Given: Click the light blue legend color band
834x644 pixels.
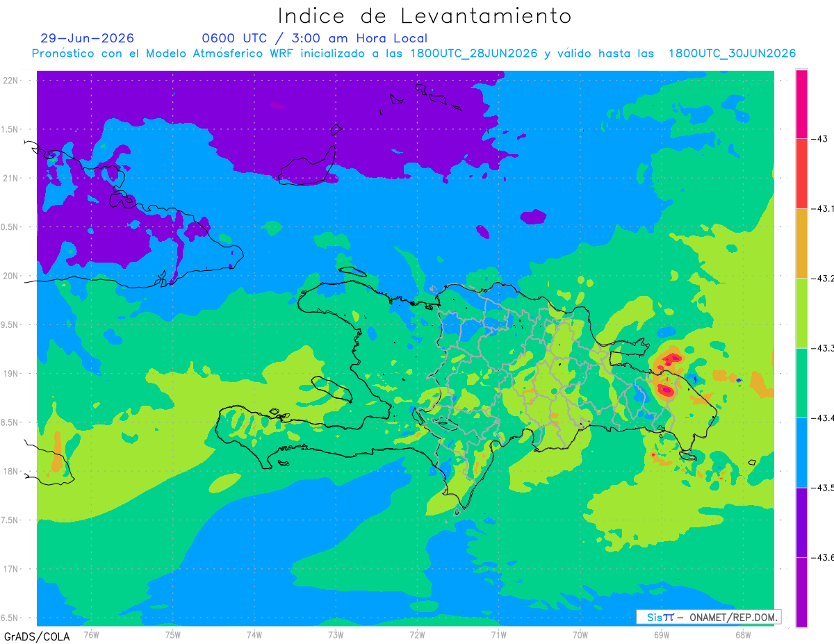Looking at the screenshot, I should click(801, 452).
